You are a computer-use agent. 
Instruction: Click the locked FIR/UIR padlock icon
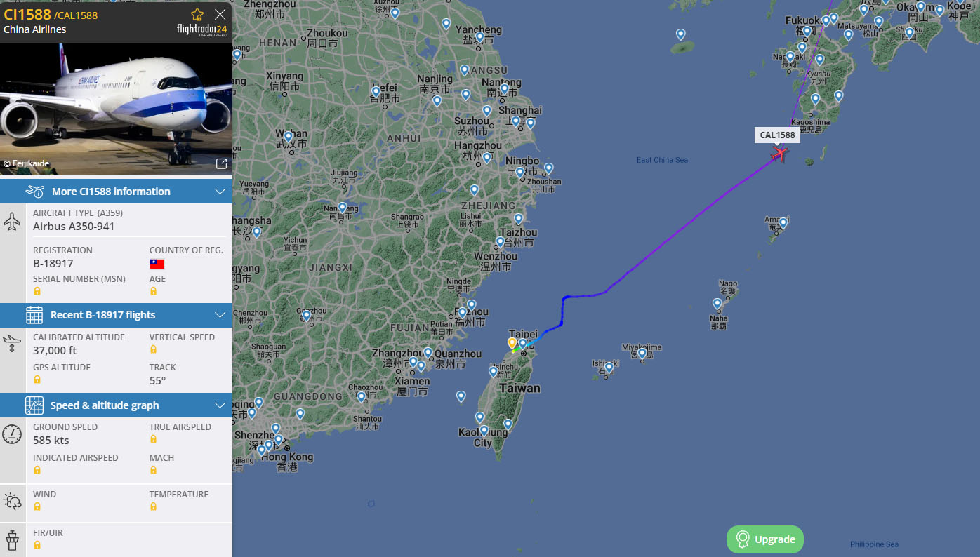coord(37,545)
